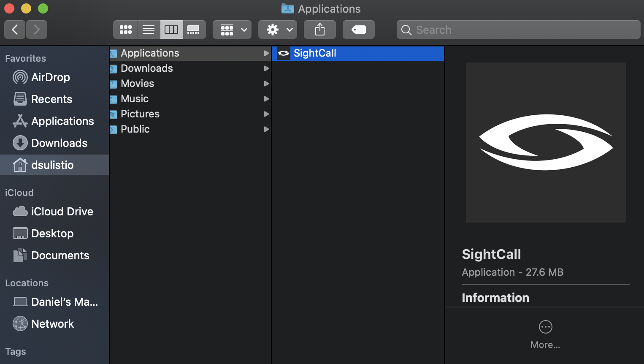
Task: Click the Favorites section header
Action: 25,58
